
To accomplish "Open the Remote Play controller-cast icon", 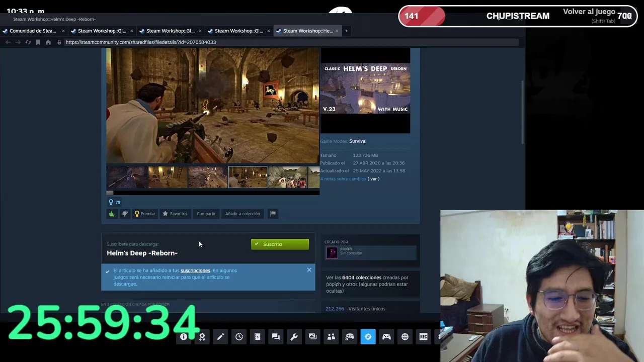I will [350, 337].
